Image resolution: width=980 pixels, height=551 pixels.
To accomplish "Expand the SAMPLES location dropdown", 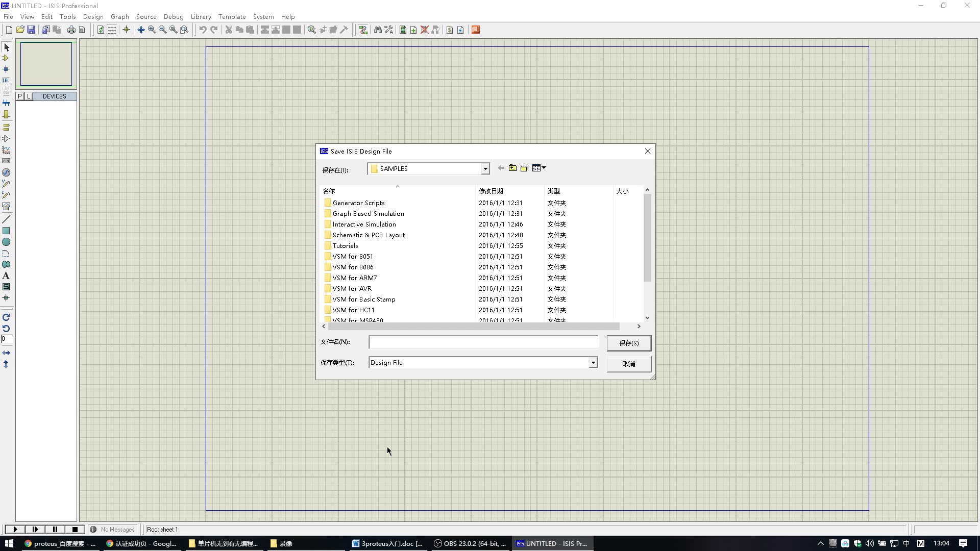I will pyautogui.click(x=485, y=169).
